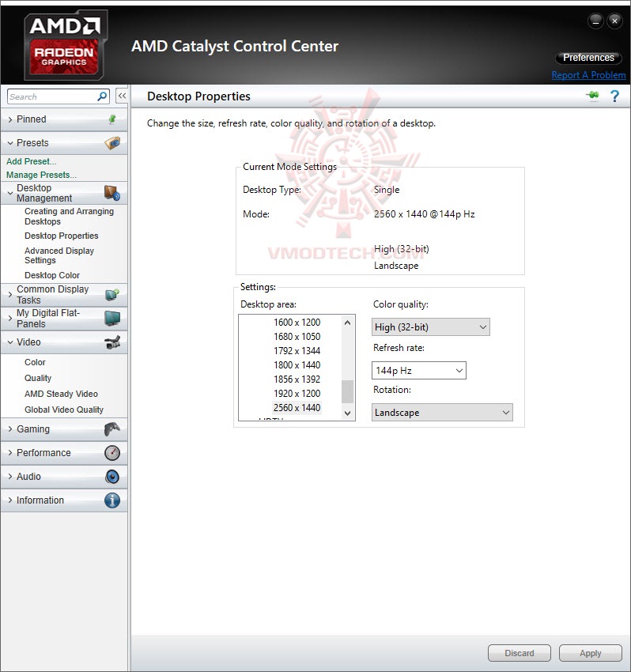The image size is (631, 672).
Task: Click the Audio speaker icon
Action: coord(112,477)
